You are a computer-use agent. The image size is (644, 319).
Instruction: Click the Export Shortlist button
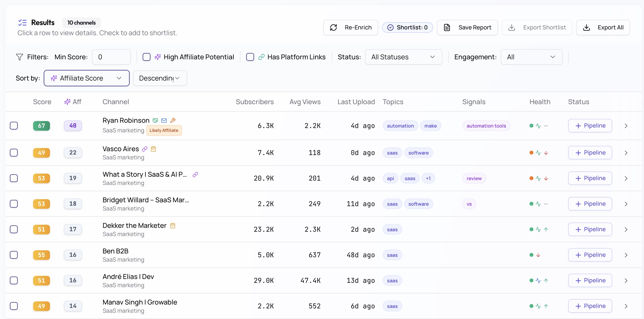pyautogui.click(x=537, y=27)
